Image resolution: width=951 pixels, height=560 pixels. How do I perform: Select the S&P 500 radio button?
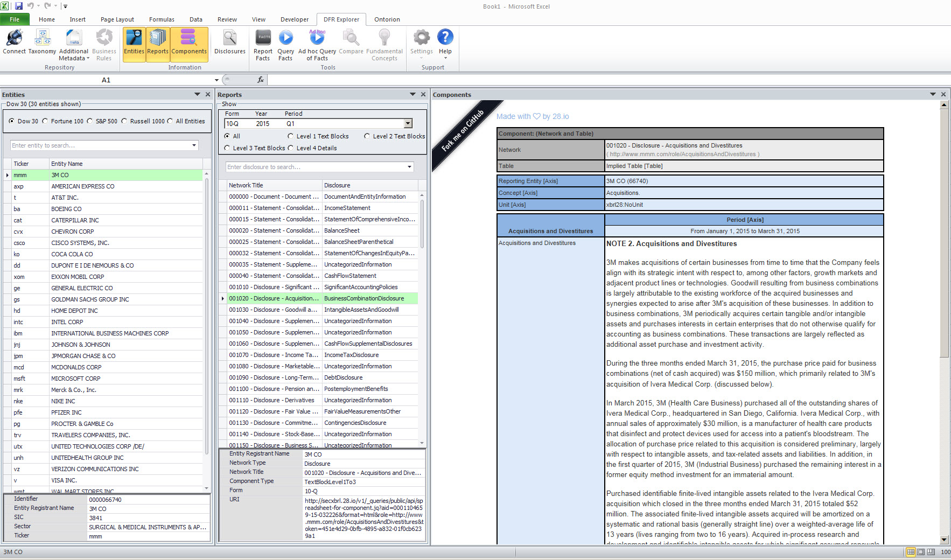tap(89, 121)
